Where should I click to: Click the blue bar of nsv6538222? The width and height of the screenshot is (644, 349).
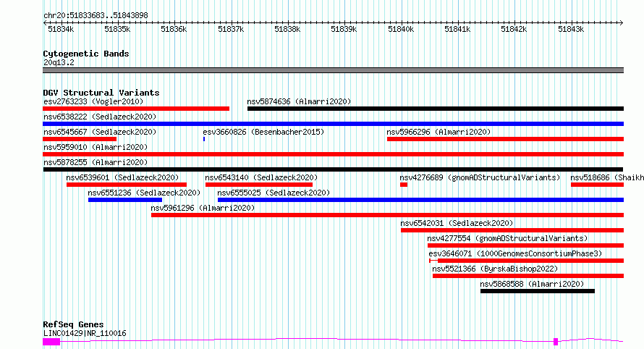pos(333,124)
